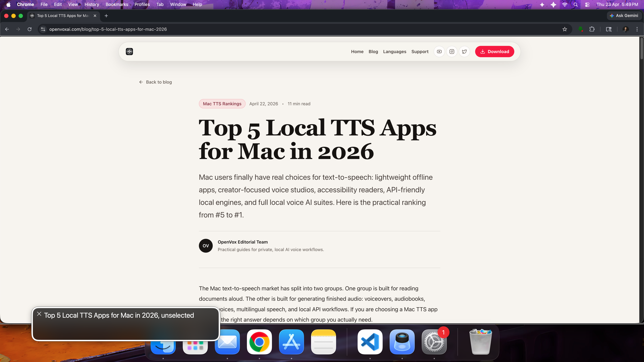644x362 pixels.
Task: Click the browser back navigation arrow
Action: click(x=7, y=29)
